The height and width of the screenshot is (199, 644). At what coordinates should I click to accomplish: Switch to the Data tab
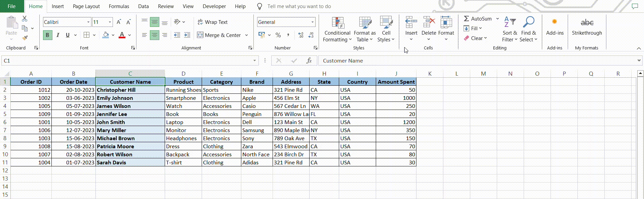[144, 6]
